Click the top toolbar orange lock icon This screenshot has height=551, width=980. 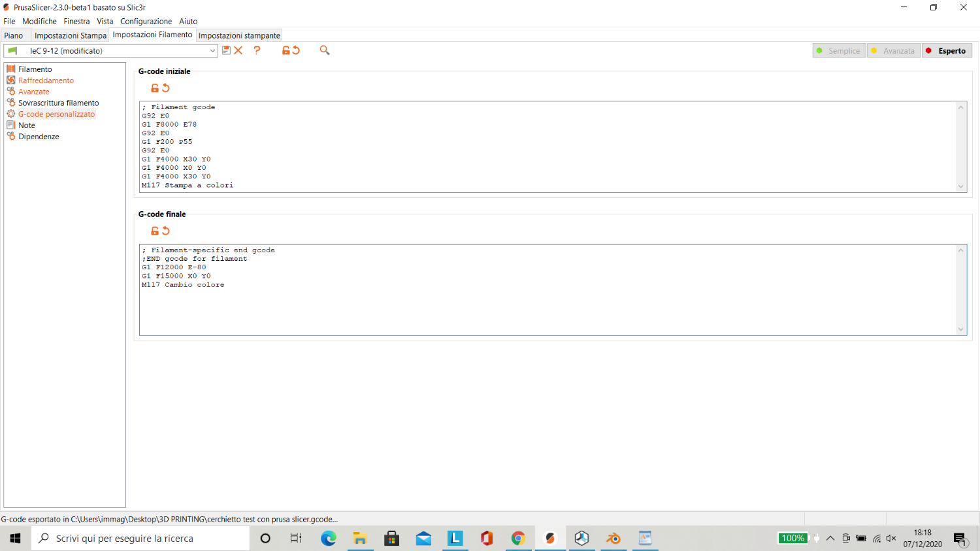pyautogui.click(x=286, y=50)
